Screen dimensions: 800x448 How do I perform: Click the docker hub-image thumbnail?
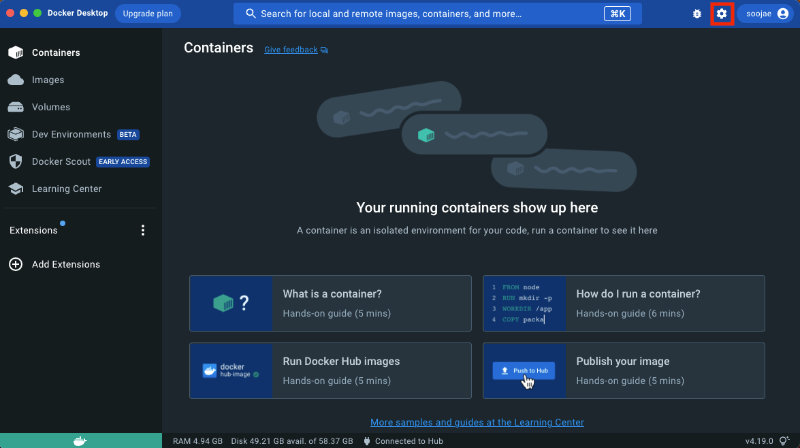click(x=231, y=370)
